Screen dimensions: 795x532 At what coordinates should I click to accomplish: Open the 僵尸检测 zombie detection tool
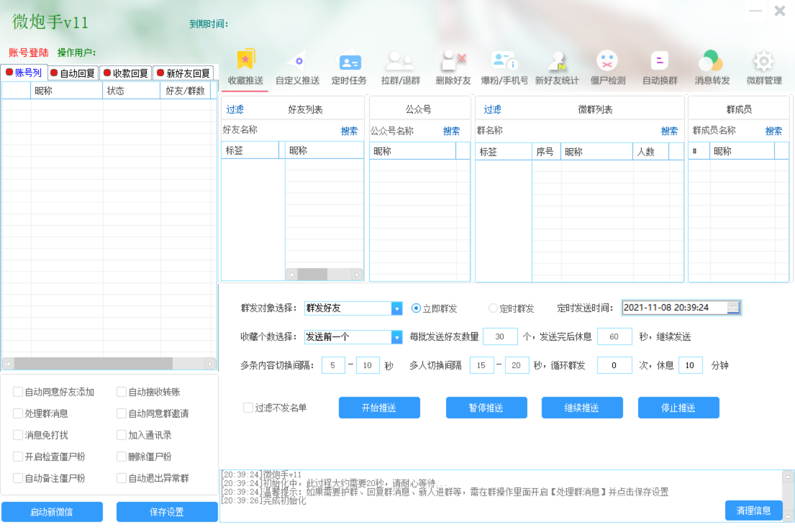tap(608, 68)
